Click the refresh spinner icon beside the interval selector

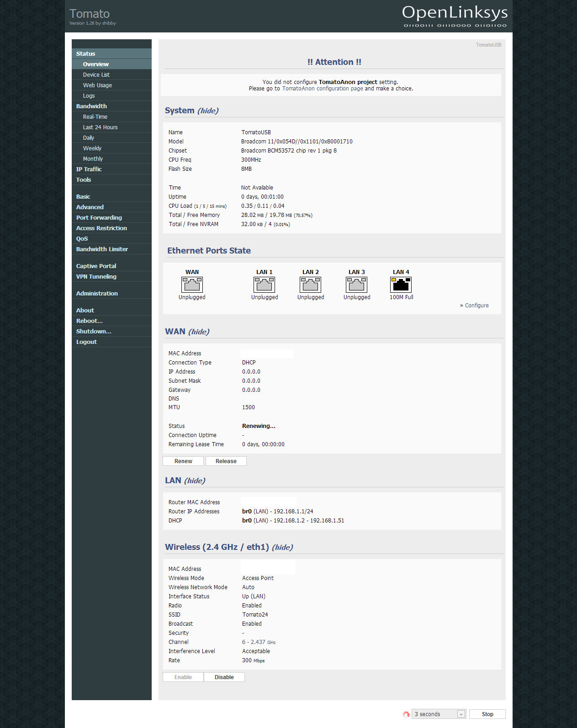pos(406,714)
